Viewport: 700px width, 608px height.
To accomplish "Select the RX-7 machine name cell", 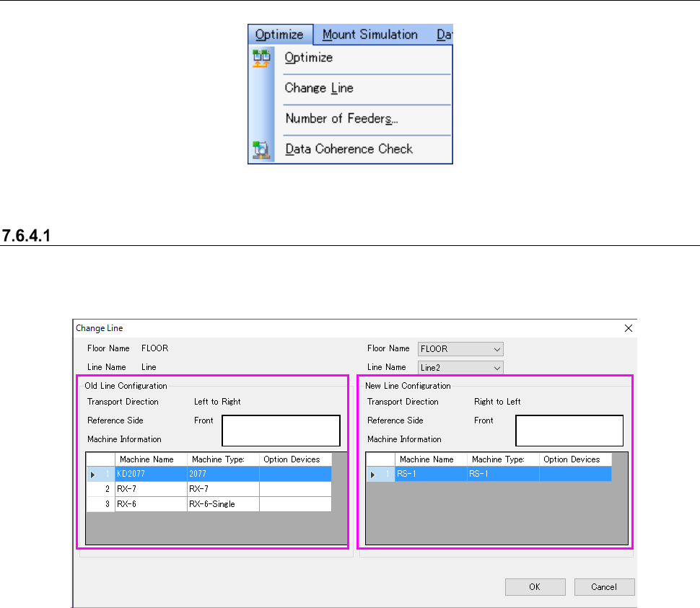I will (151, 489).
